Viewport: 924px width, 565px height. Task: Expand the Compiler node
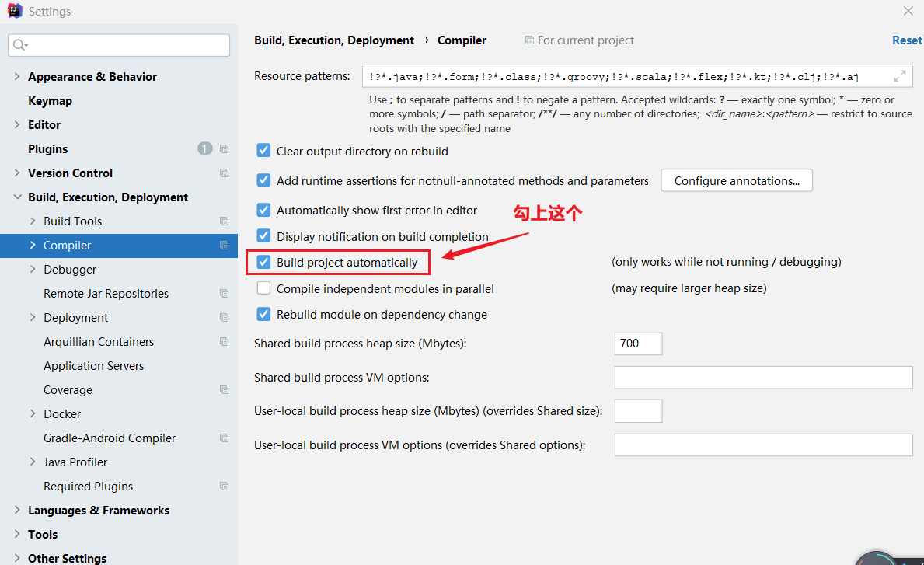(x=33, y=246)
